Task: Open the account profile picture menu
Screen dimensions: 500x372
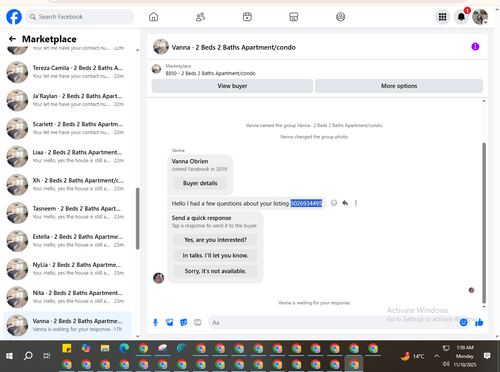Action: (480, 17)
